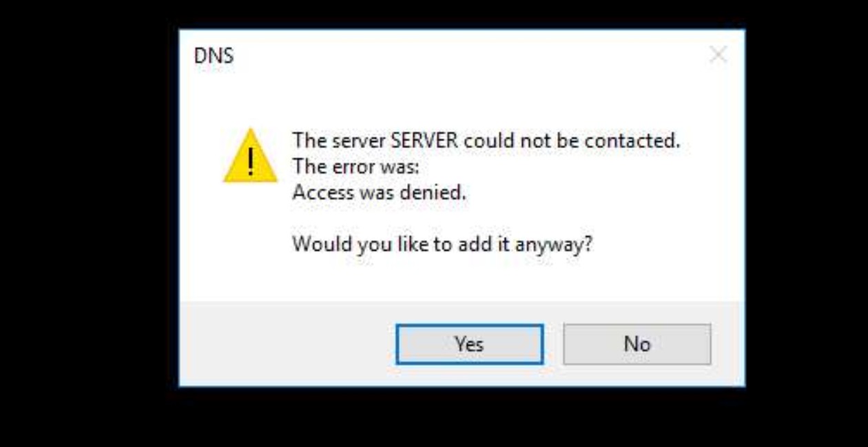Select the highlighted default Yes button

[x=469, y=344]
